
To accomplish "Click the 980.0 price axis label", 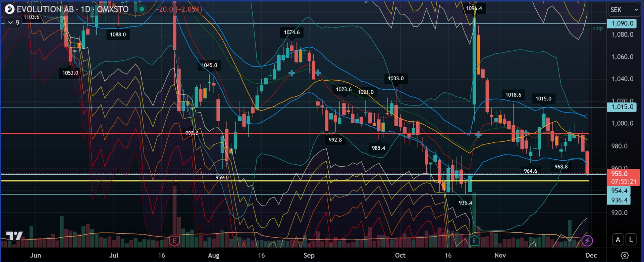I will (x=619, y=146).
